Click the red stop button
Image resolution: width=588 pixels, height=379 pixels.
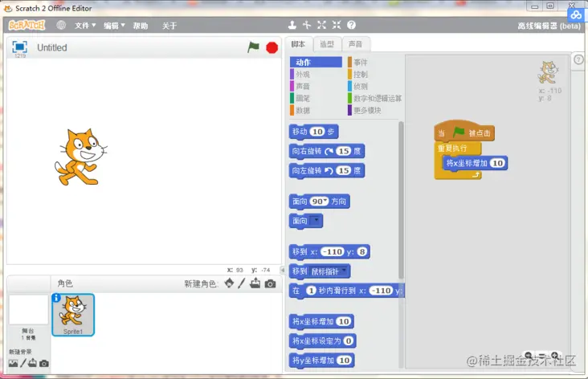coord(272,47)
